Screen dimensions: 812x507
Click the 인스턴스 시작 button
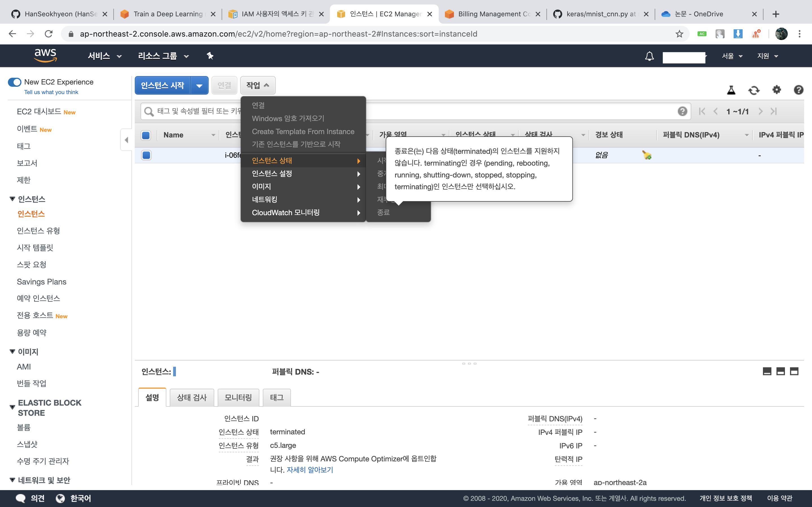click(162, 86)
